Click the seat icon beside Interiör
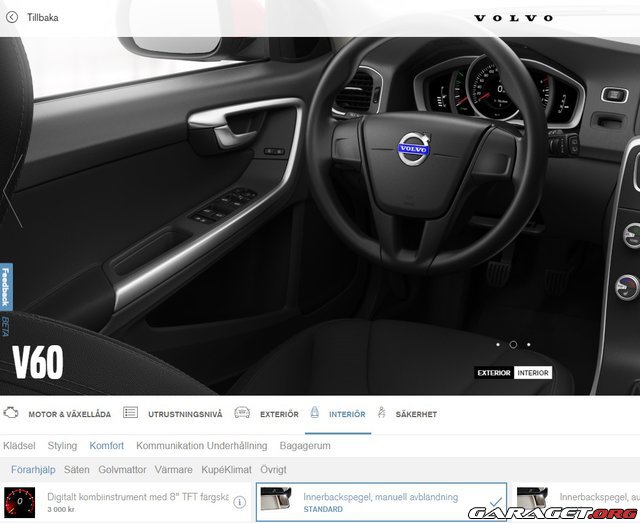 pyautogui.click(x=314, y=413)
